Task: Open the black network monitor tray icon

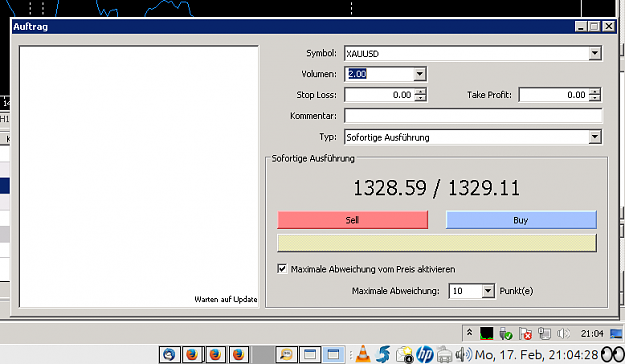Action: 486,333
